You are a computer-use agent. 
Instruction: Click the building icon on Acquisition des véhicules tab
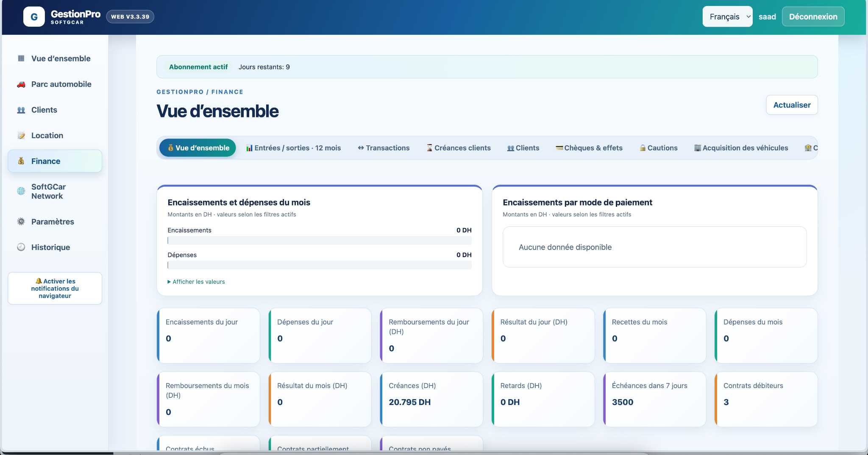click(698, 148)
